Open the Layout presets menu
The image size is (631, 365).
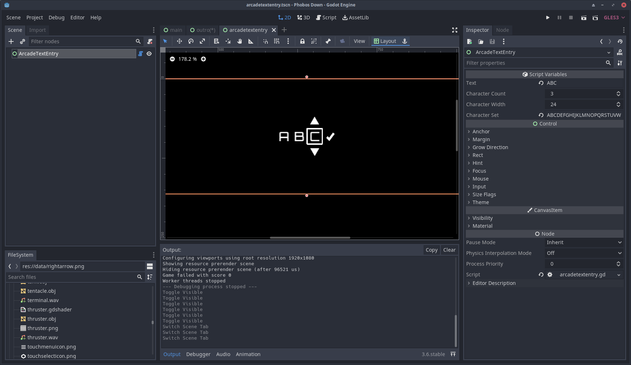coord(385,41)
